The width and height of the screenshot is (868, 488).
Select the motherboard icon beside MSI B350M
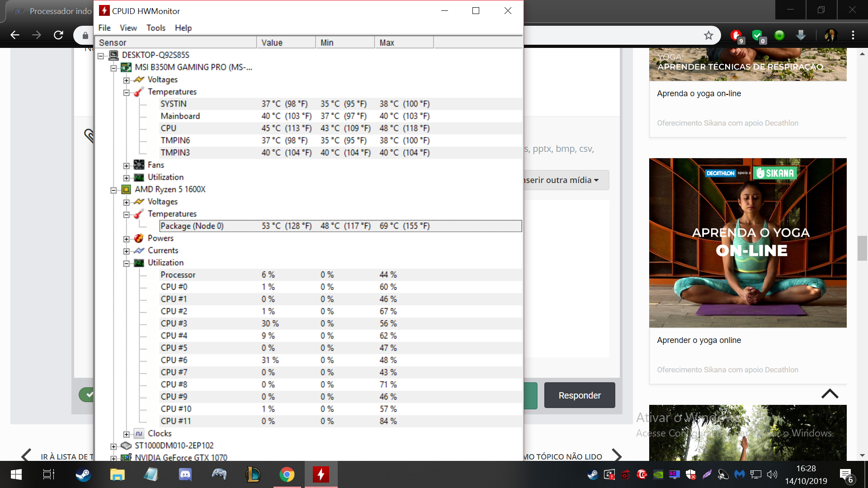coord(126,67)
